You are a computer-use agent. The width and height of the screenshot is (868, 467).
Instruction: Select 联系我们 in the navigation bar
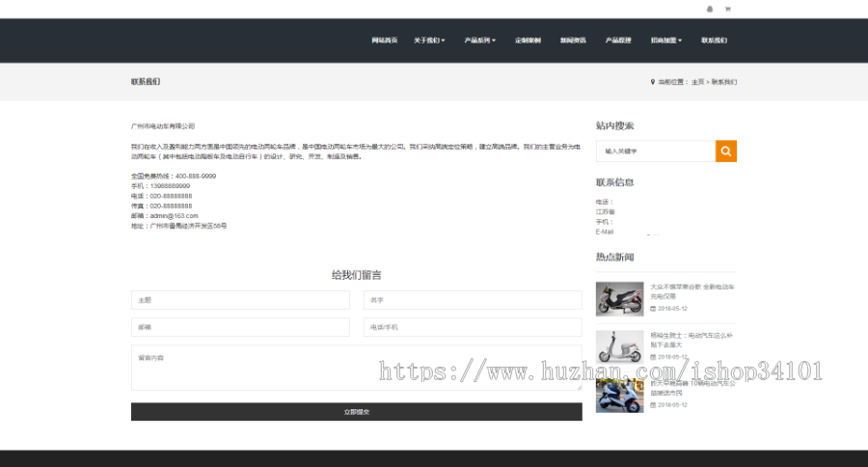(714, 40)
